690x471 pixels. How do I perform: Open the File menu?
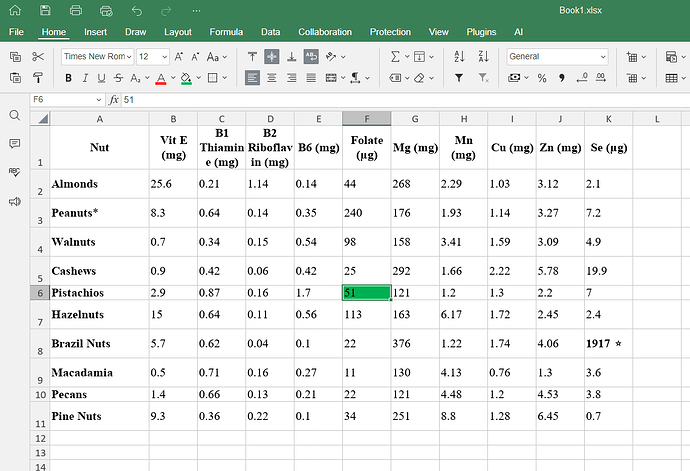click(x=16, y=32)
